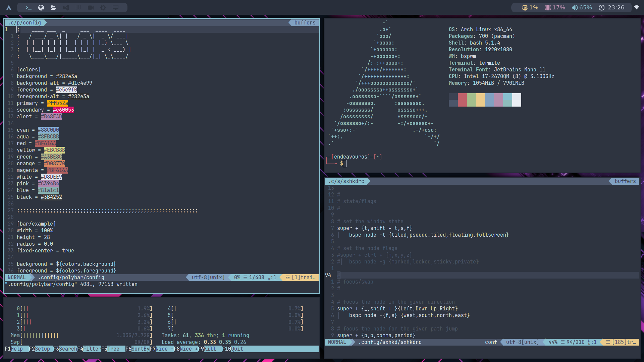Launch the terminal from the top bar
This screenshot has width=644, height=362.
click(x=29, y=7)
